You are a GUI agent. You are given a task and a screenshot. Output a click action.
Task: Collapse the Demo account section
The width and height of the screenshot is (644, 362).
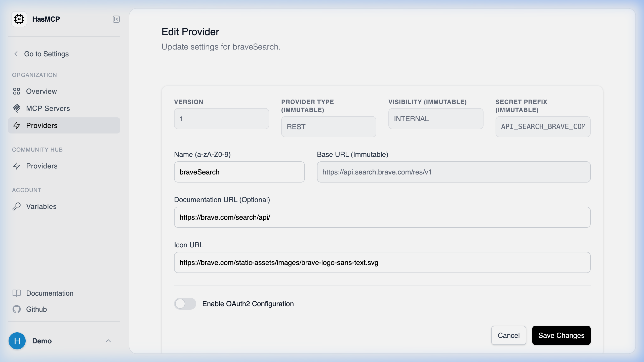pyautogui.click(x=108, y=341)
